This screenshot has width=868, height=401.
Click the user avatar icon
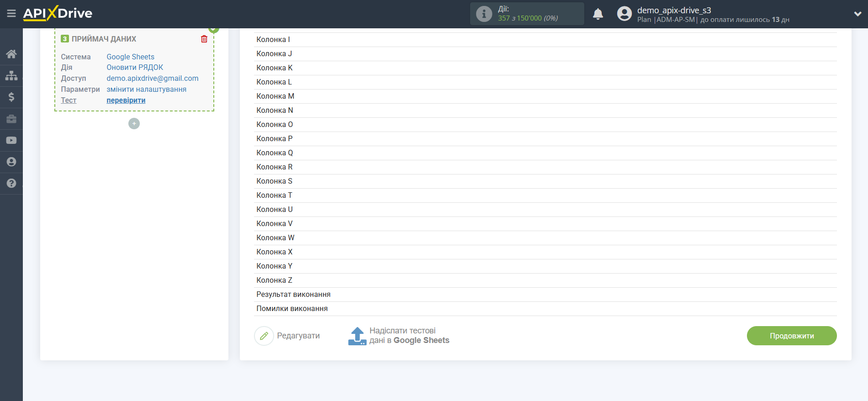(624, 14)
